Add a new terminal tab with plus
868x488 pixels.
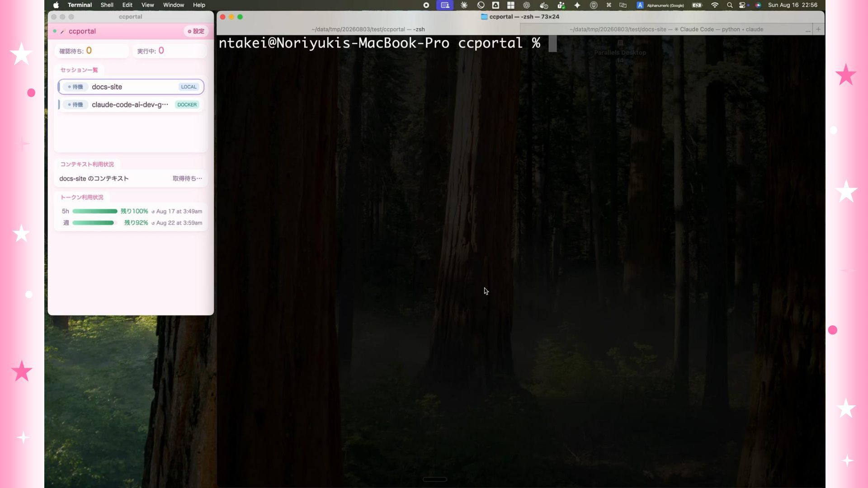click(x=818, y=29)
